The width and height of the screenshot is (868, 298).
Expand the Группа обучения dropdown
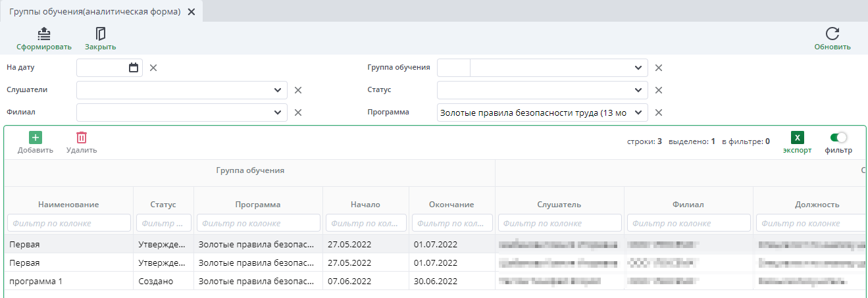coord(638,68)
